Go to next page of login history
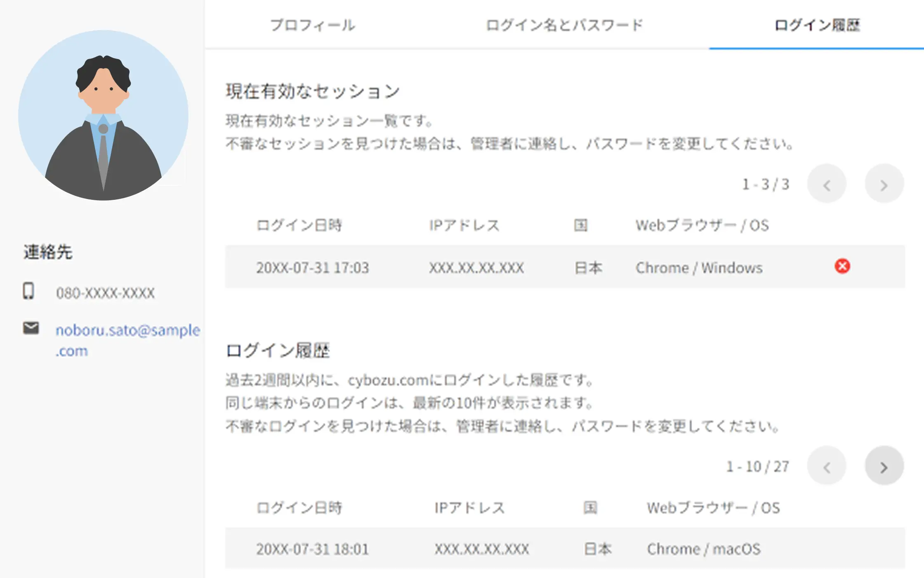The width and height of the screenshot is (924, 578). coord(884,467)
